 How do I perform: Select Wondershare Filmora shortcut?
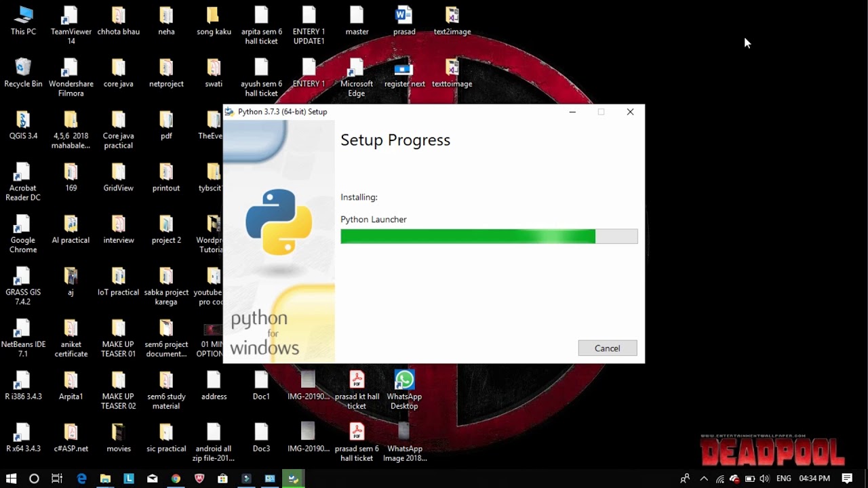coord(71,78)
